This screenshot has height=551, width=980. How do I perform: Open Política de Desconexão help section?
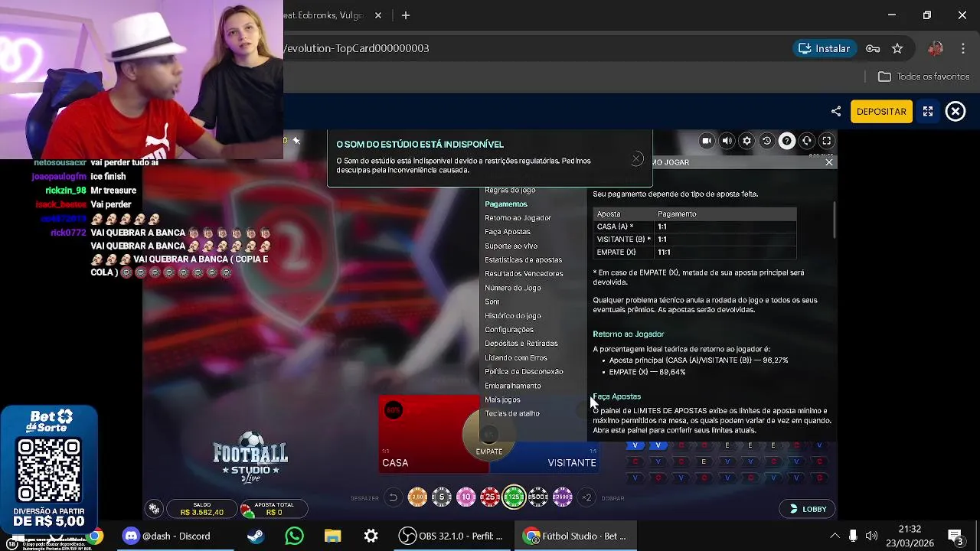click(524, 372)
